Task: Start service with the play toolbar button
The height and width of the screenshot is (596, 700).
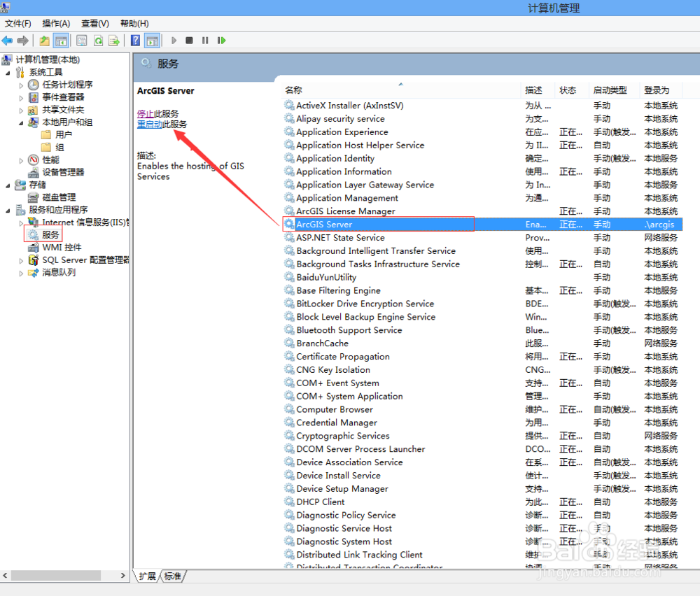Action: 174,41
